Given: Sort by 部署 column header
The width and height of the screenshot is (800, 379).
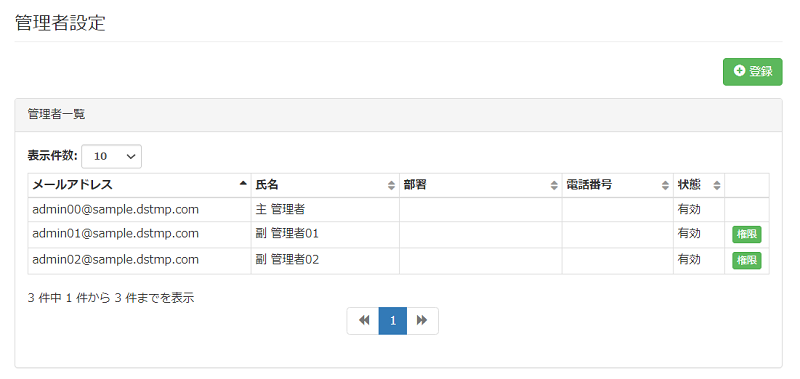Looking at the screenshot, I should [x=480, y=185].
